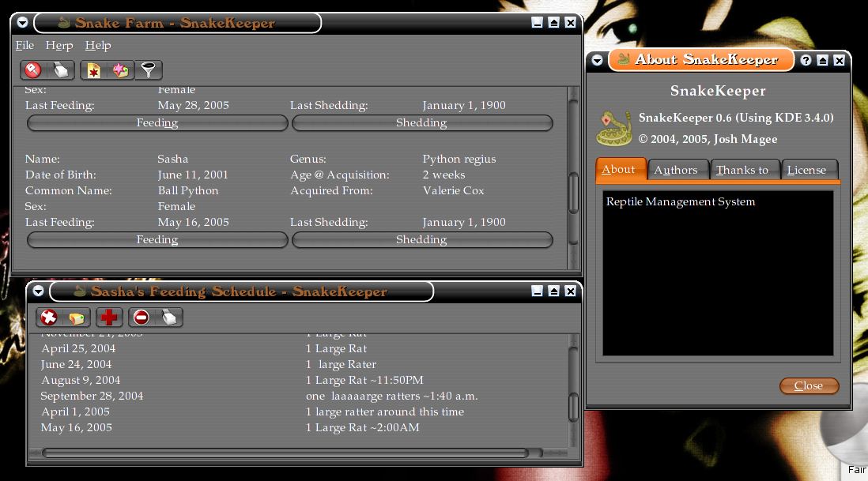Open the Help menu
This screenshot has width=868, height=481.
pos(98,45)
